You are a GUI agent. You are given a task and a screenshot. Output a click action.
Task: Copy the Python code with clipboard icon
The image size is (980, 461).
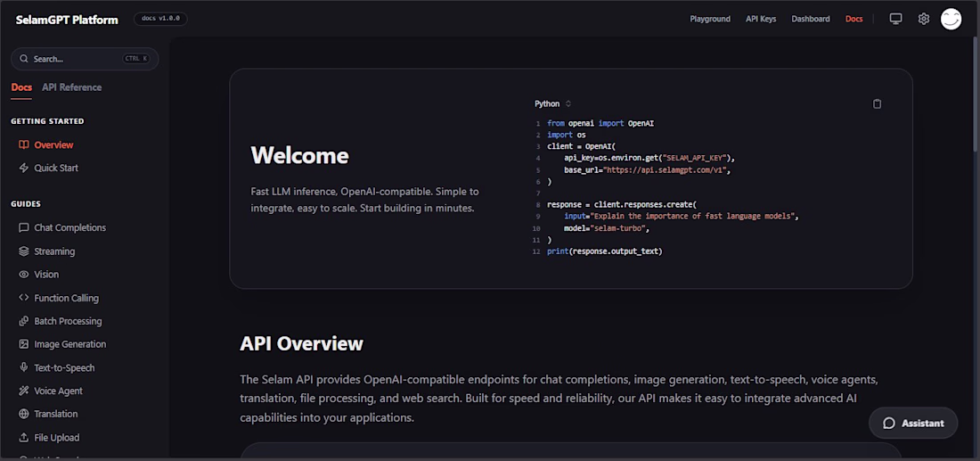point(877,103)
